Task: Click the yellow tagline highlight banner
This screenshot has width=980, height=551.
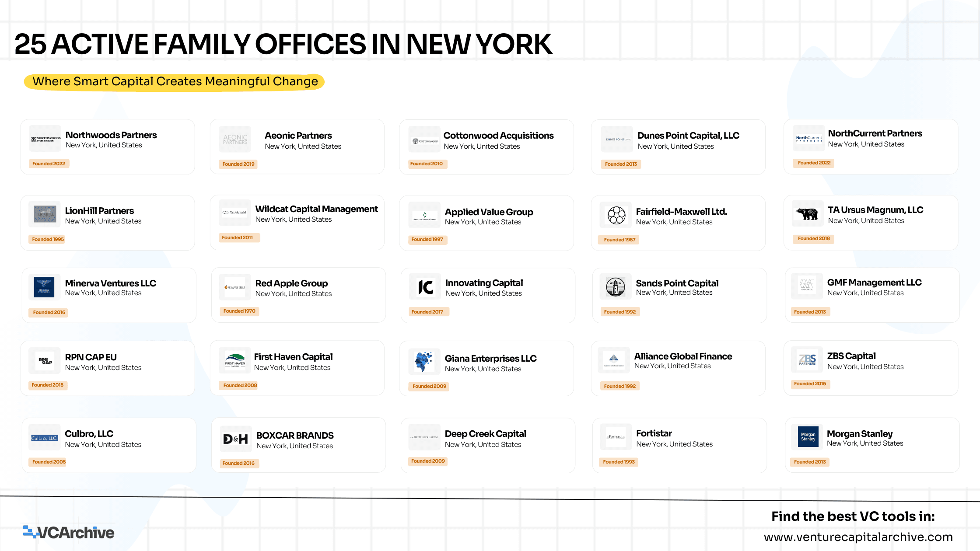Action: (175, 82)
